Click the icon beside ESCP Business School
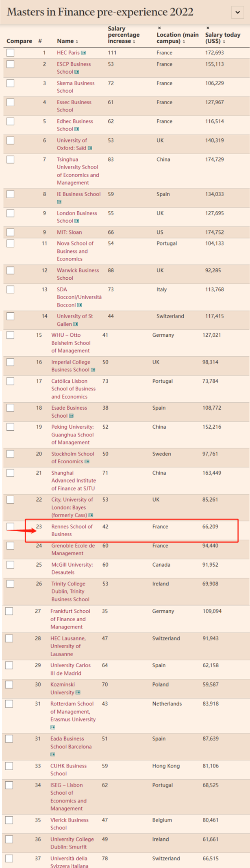 [x=77, y=72]
